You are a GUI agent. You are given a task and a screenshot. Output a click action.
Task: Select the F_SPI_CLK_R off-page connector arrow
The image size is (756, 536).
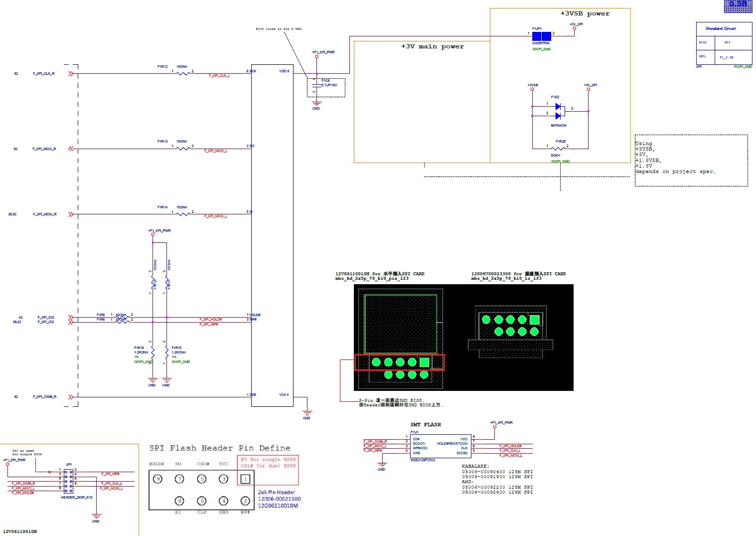pos(71,74)
